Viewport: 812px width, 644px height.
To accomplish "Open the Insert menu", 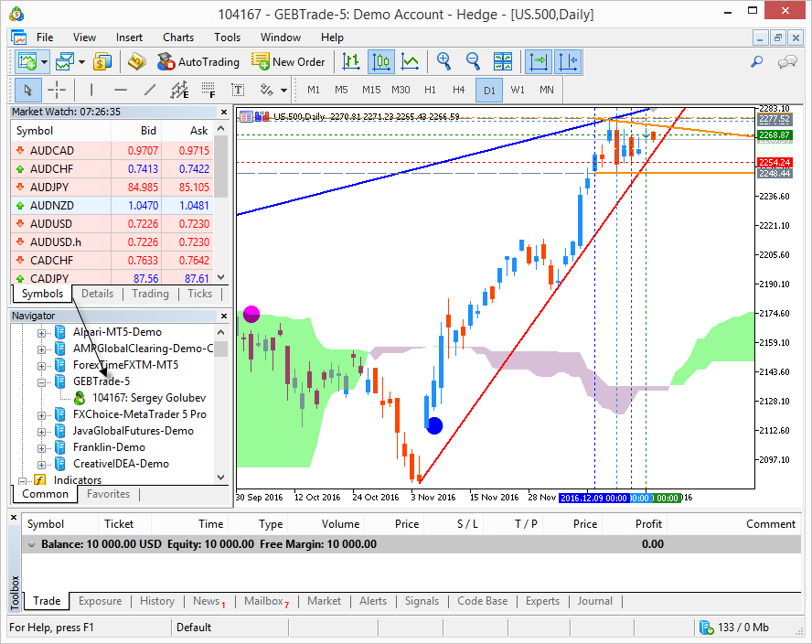I will tap(129, 38).
